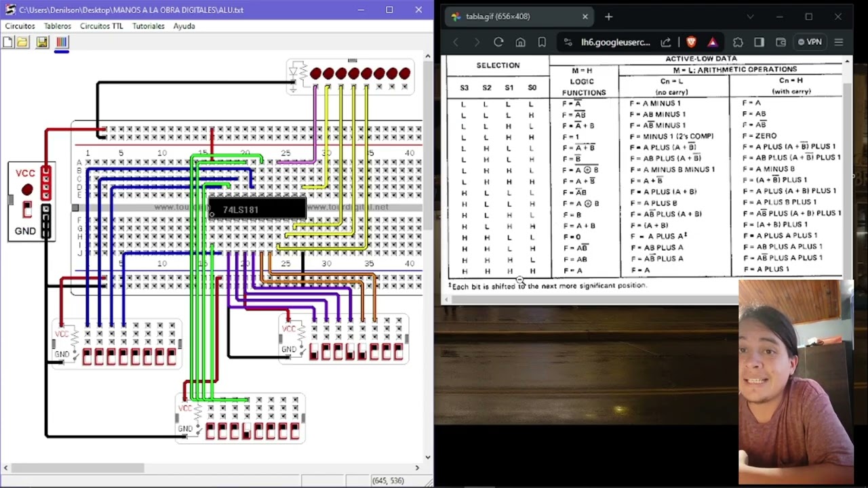Click the simulator app icon in title bar
868x488 pixels.
10,9
